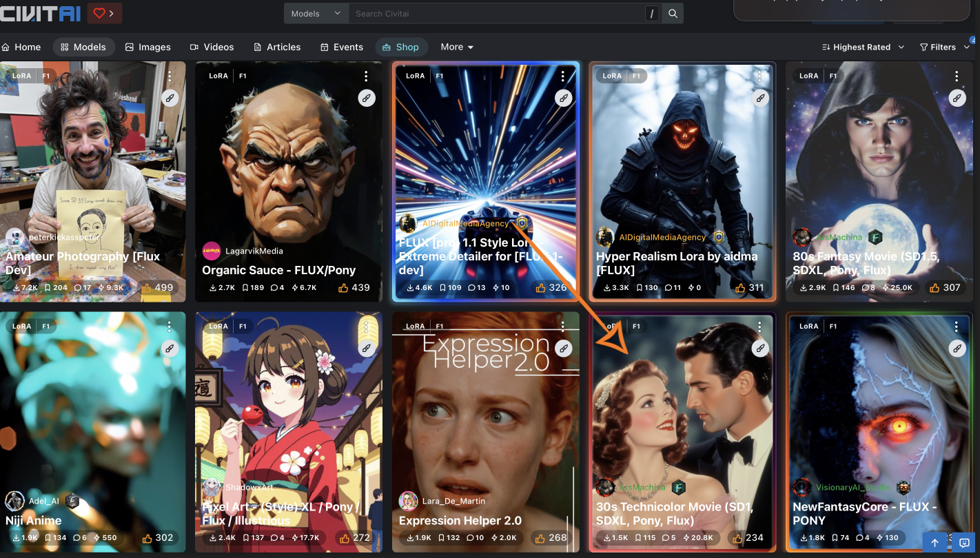Viewport: 980px width, 558px height.
Task: Expand the Models search category dropdown
Action: point(316,14)
